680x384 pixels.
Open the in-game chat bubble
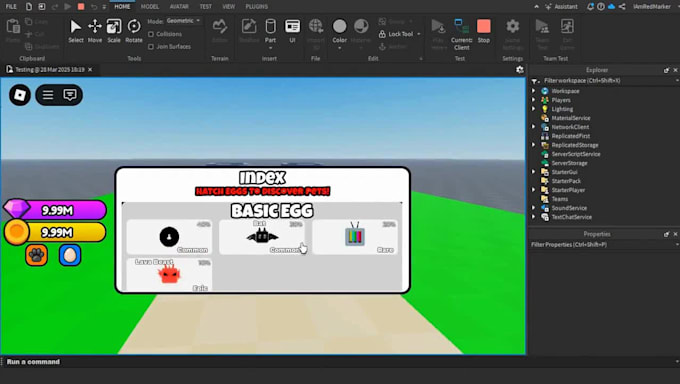70,95
